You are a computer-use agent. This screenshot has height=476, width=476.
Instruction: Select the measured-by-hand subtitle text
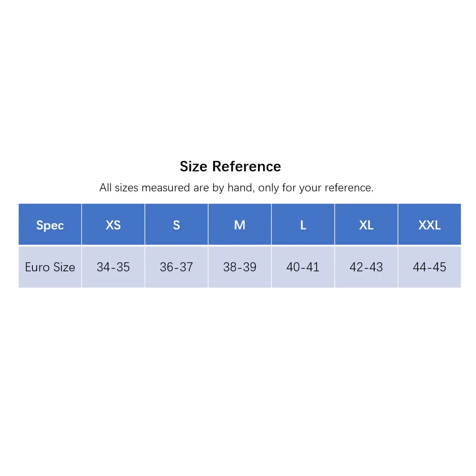[237, 188]
